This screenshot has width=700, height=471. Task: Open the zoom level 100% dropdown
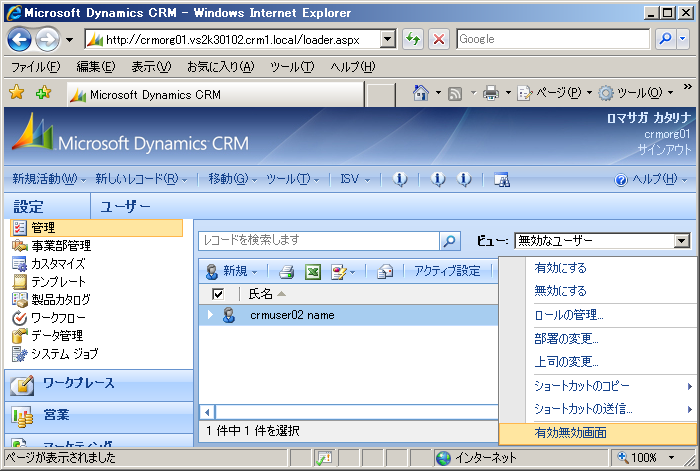coord(671,458)
